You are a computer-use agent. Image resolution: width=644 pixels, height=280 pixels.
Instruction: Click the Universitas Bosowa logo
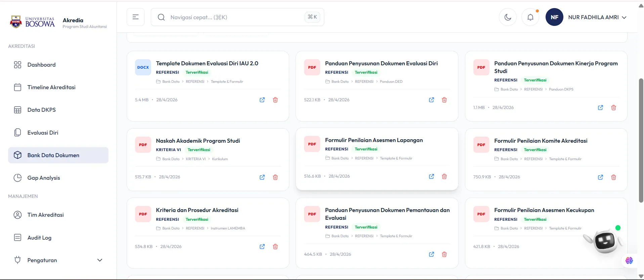pyautogui.click(x=32, y=22)
